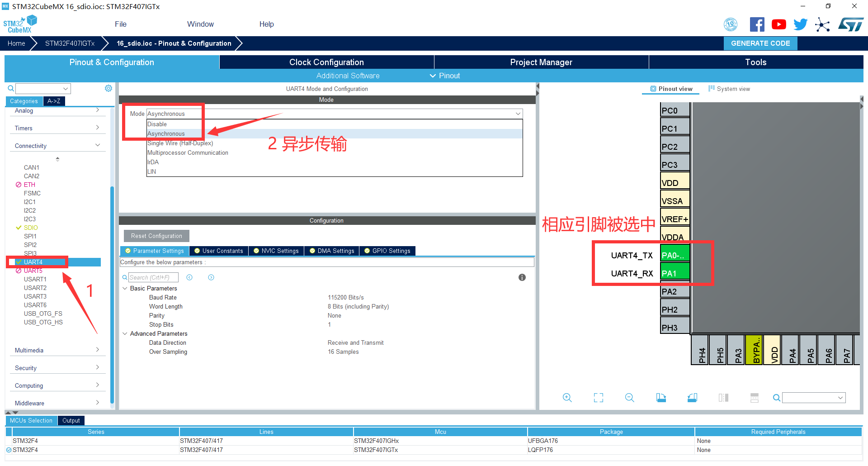The height and width of the screenshot is (466, 868).
Task: Click the ST logo icon
Action: click(x=850, y=24)
